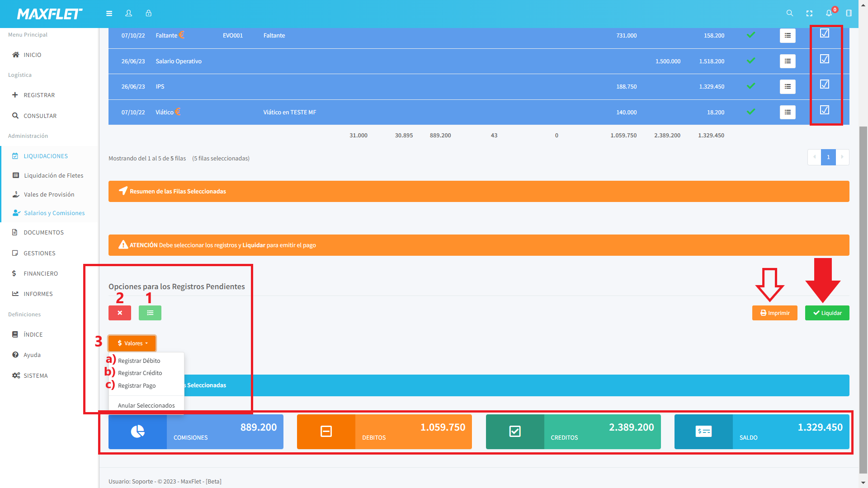Expand the FINANCIERO sidebar section
The height and width of the screenshot is (488, 868).
point(41,273)
